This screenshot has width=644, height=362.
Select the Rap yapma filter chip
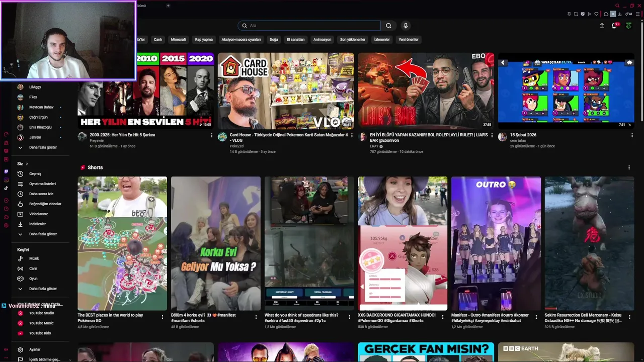[x=204, y=39]
